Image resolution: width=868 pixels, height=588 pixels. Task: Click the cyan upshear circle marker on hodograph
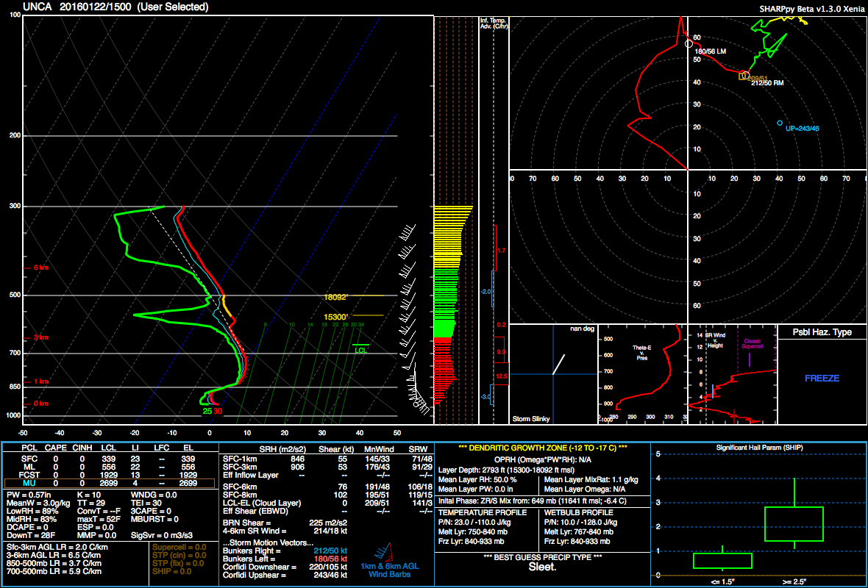pos(780,123)
